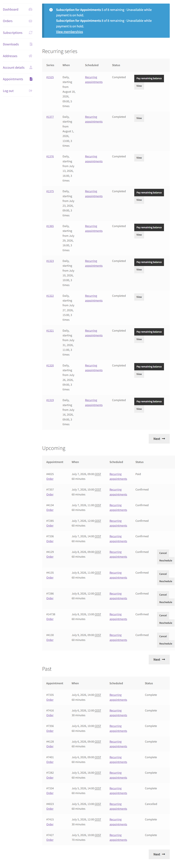Open recurring series #1365

pyautogui.click(x=50, y=226)
